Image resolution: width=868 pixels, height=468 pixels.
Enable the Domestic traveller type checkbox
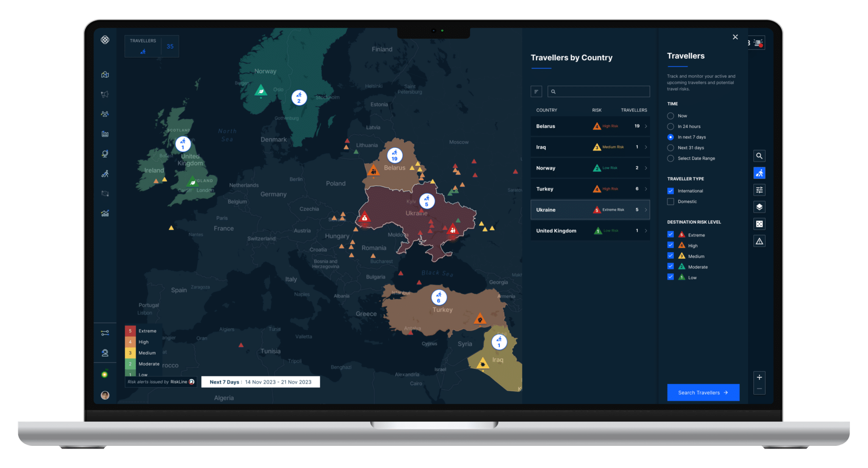coord(670,201)
